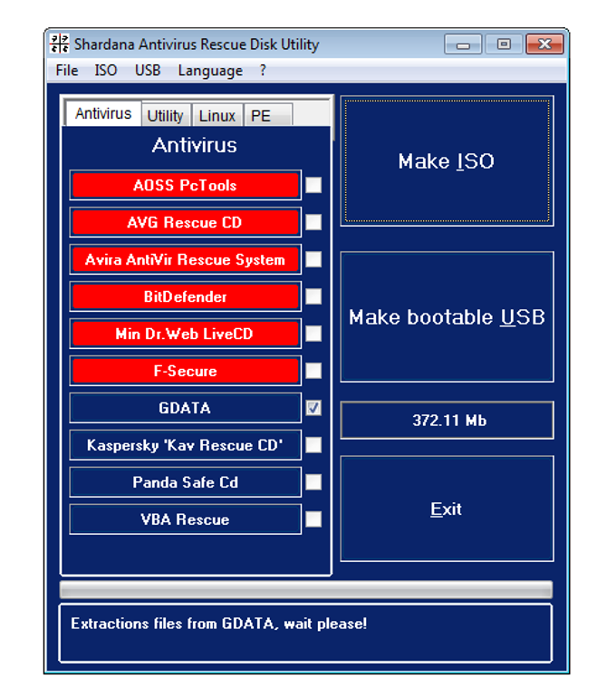Open the File menu

[67, 71]
